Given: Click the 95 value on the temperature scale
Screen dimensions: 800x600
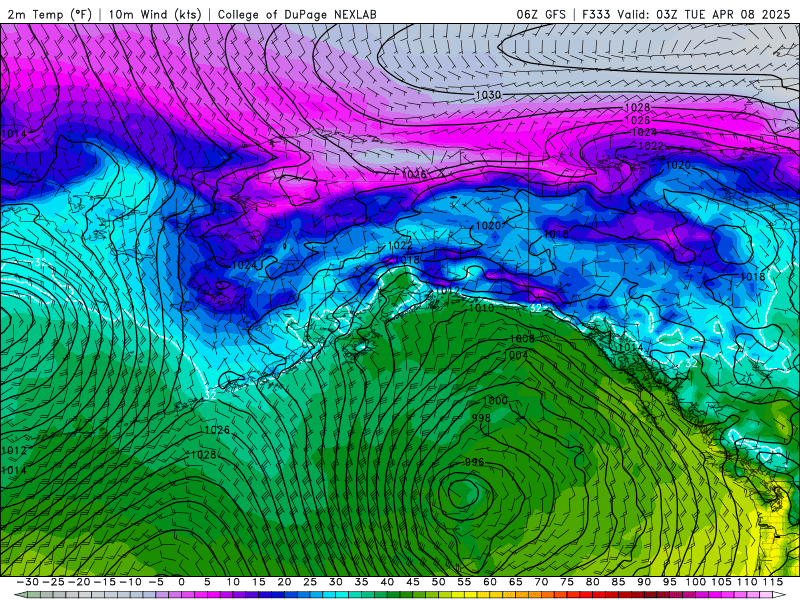Looking at the screenshot, I should (669, 582).
